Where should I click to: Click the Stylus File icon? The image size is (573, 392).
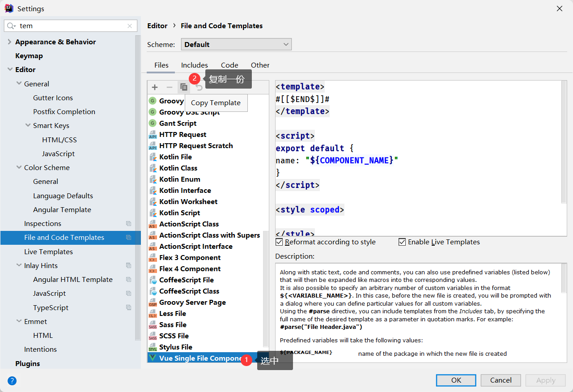click(x=153, y=347)
